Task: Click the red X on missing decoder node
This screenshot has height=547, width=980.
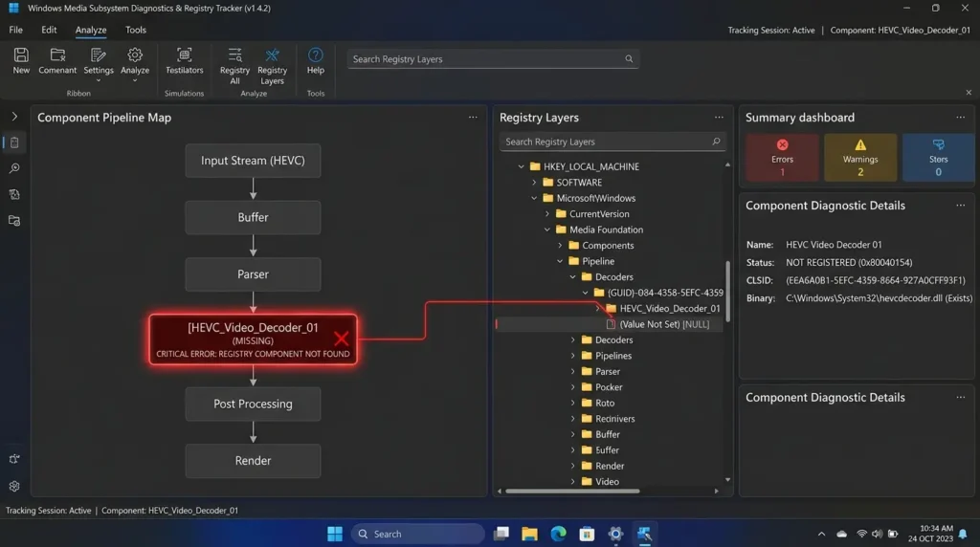Action: (342, 339)
